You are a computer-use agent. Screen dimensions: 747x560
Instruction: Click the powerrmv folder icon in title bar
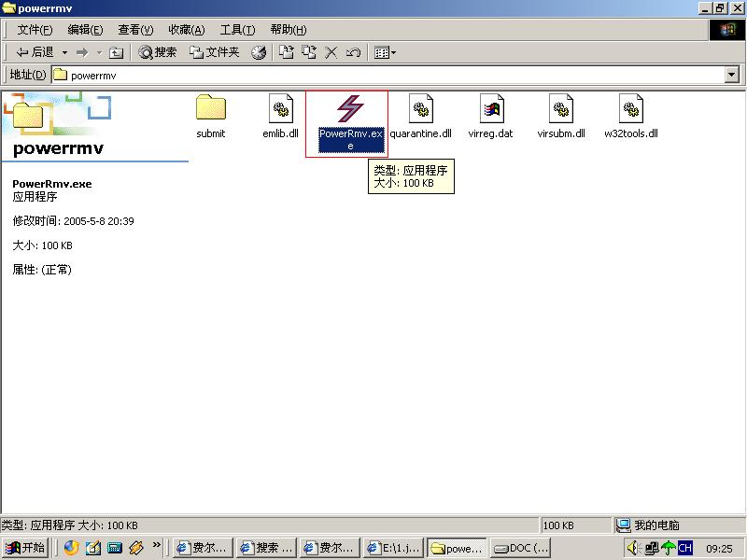coord(9,8)
